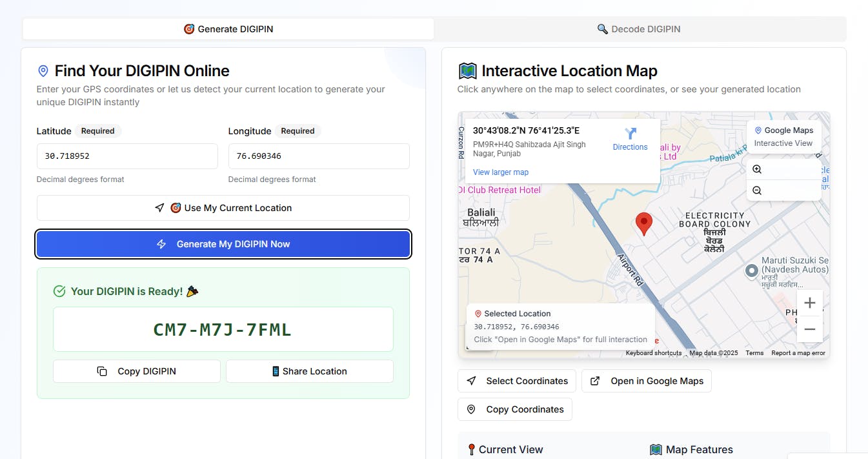
Task: Click the pin icon in Copy Coordinates
Action: 471,409
